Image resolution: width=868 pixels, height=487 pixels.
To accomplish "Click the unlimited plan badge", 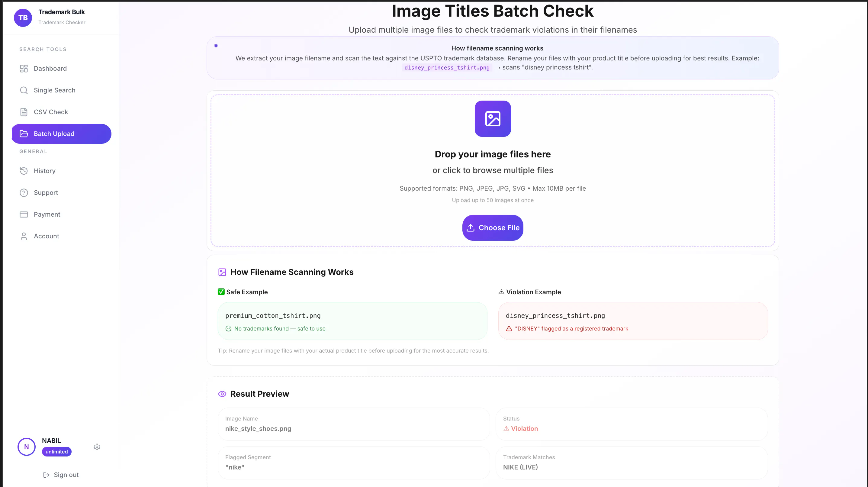I will pyautogui.click(x=56, y=452).
